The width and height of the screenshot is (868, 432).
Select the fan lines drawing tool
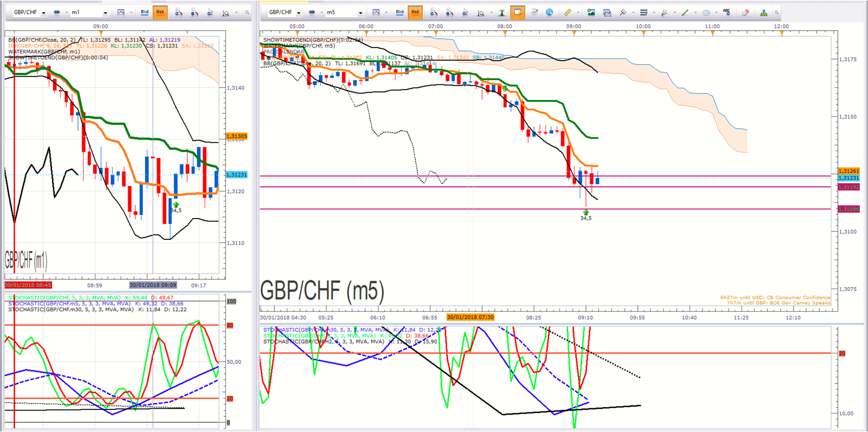tap(665, 13)
